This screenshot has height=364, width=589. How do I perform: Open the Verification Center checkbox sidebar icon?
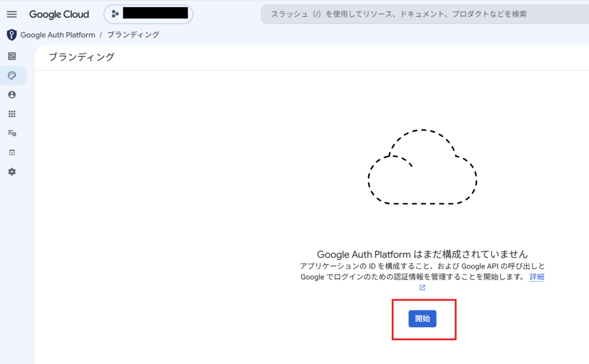click(x=12, y=152)
